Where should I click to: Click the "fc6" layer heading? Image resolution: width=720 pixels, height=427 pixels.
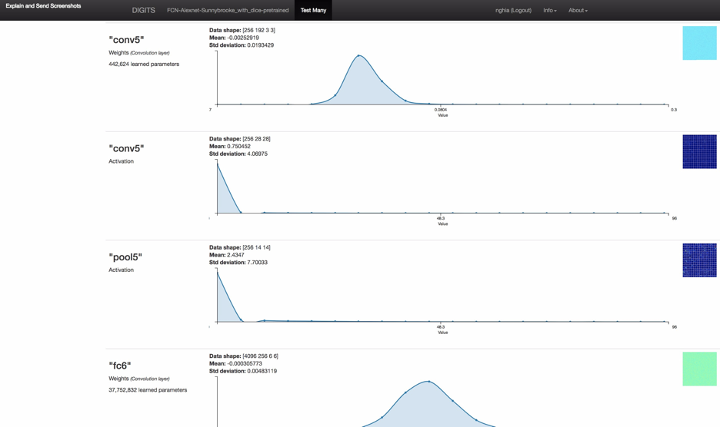[x=120, y=365]
